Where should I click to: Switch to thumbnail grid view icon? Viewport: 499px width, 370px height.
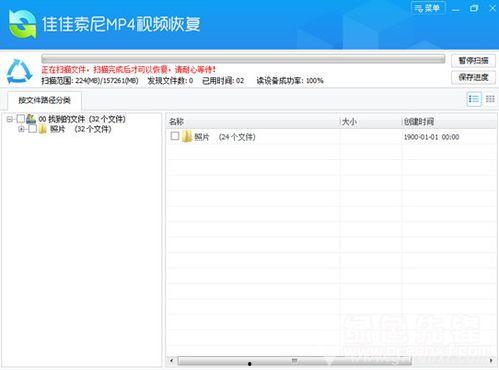[490, 99]
